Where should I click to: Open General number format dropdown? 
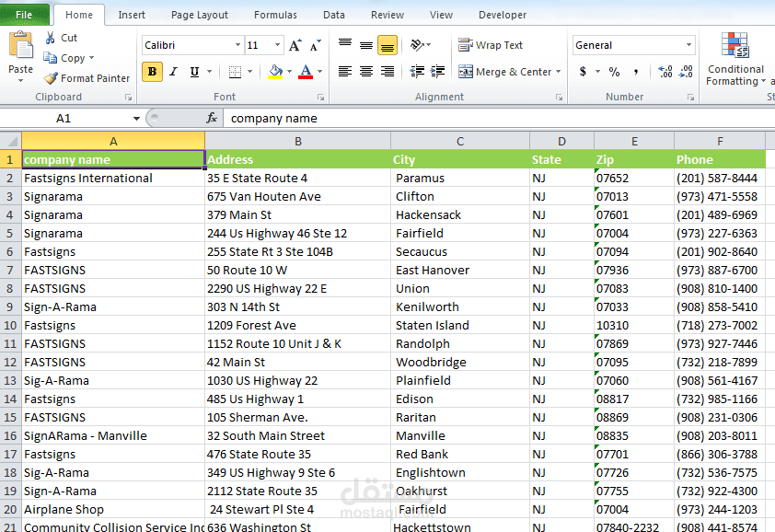pyautogui.click(x=688, y=45)
